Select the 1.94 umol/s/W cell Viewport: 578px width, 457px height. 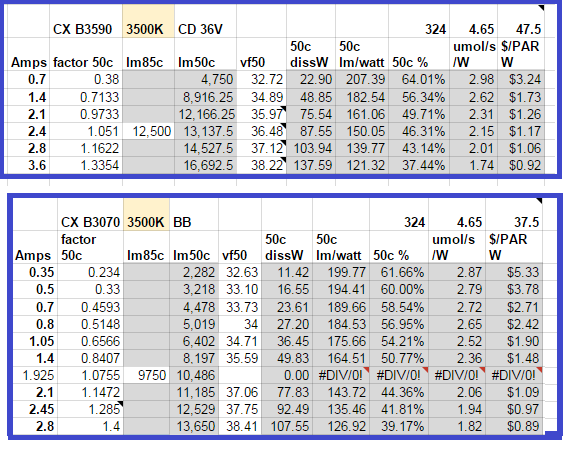tap(457, 409)
